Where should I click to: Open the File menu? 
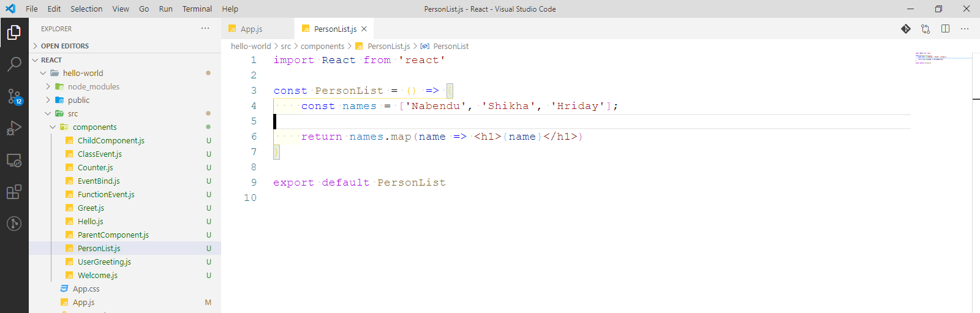[32, 9]
